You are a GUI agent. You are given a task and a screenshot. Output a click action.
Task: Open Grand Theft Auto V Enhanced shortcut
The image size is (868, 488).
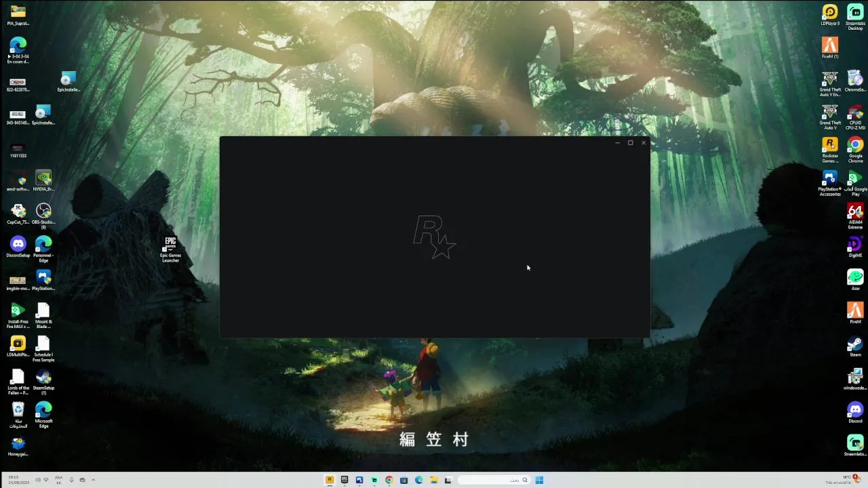(x=830, y=84)
